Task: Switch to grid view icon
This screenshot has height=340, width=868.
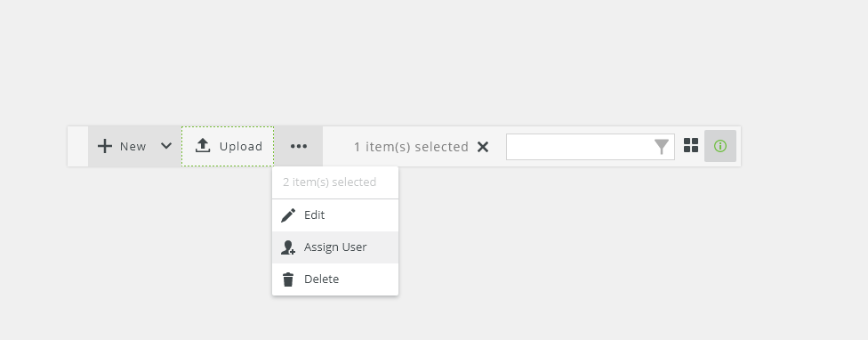Action: click(x=691, y=146)
